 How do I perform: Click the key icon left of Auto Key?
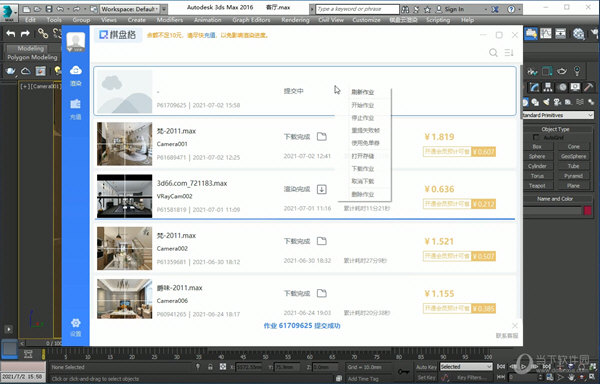403,371
